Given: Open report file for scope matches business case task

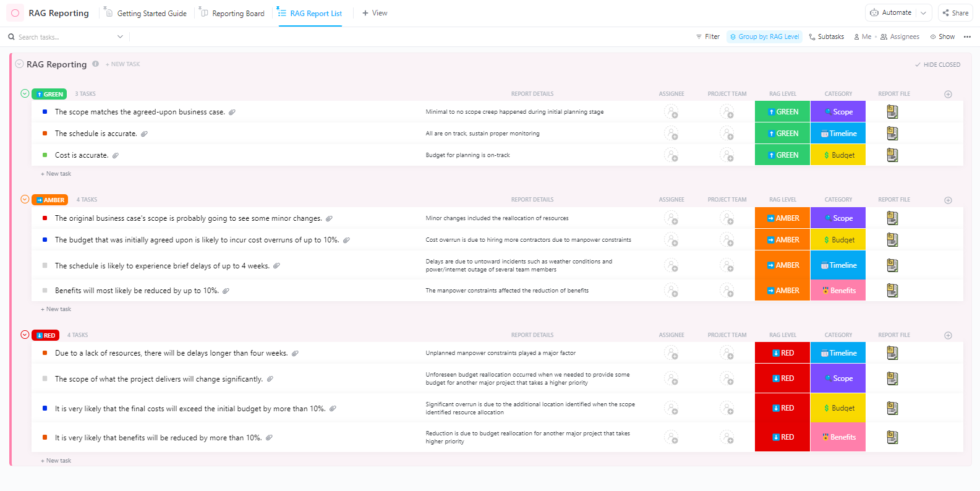Looking at the screenshot, I should click(892, 112).
